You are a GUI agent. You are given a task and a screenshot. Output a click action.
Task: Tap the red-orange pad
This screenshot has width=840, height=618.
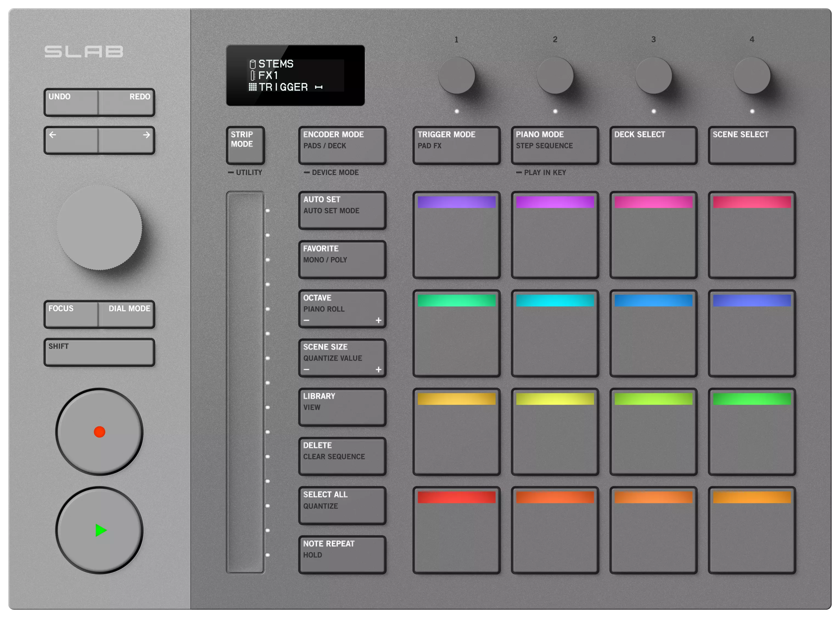555,530
